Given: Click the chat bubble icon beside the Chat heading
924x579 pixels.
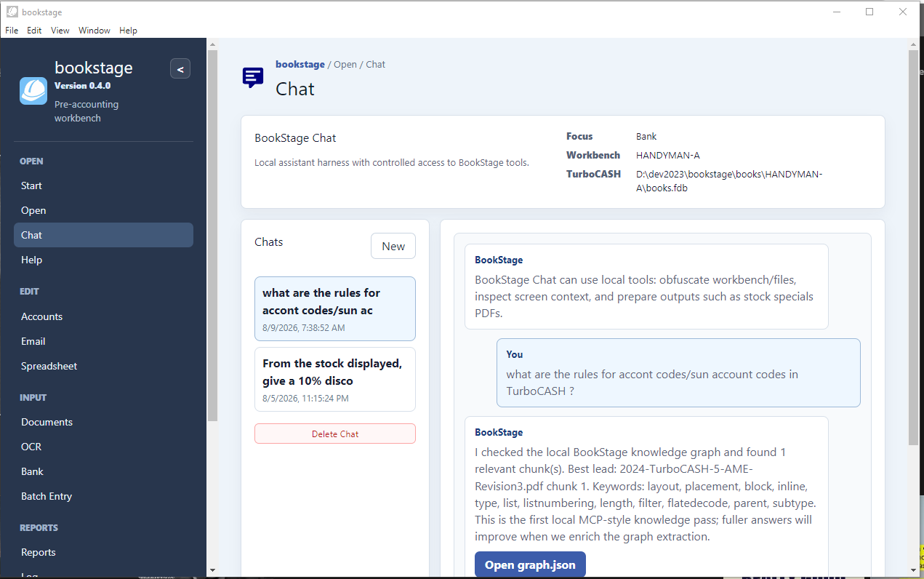Looking at the screenshot, I should click(252, 77).
